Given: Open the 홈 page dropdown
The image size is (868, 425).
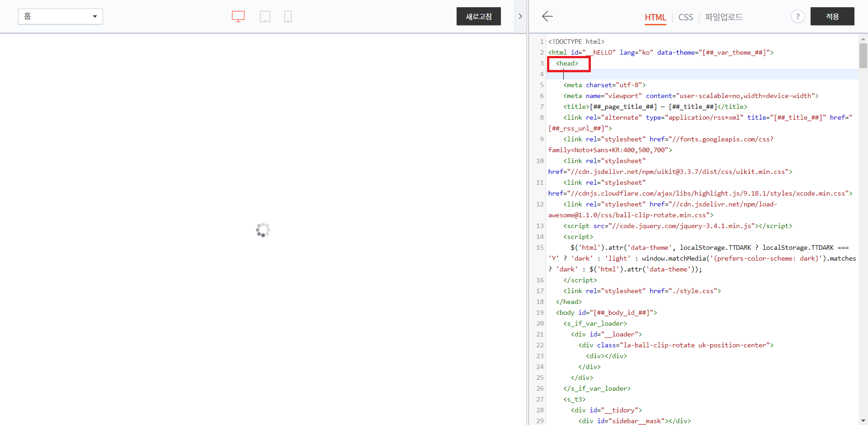Looking at the screenshot, I should tap(61, 16).
